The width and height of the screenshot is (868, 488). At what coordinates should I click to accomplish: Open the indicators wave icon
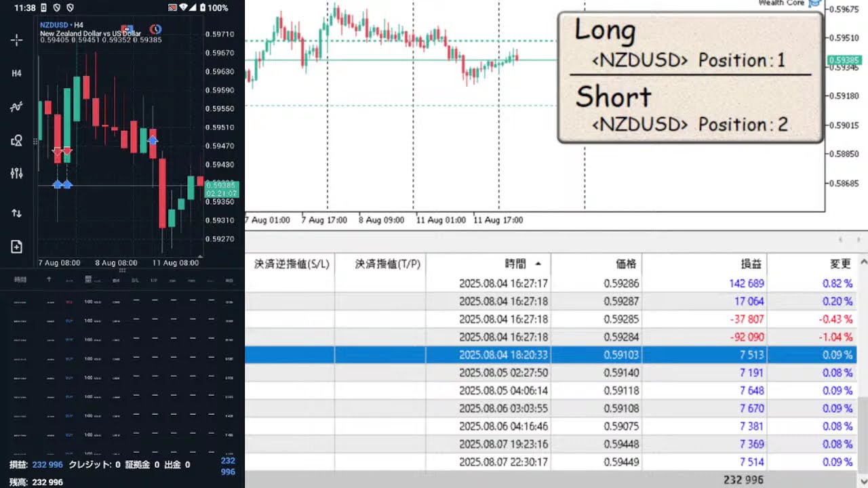[x=17, y=106]
